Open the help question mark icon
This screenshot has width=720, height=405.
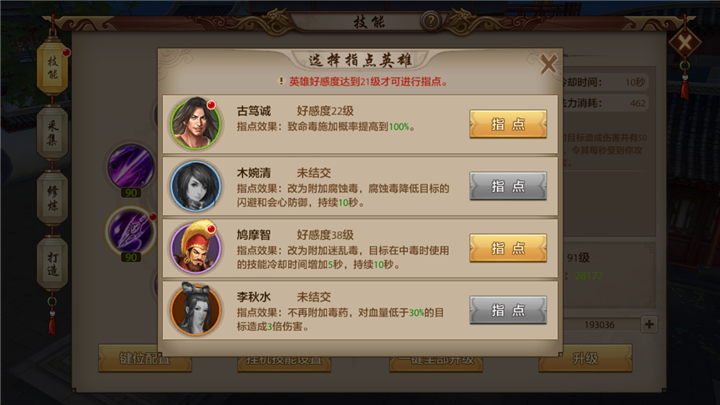pyautogui.click(x=431, y=21)
